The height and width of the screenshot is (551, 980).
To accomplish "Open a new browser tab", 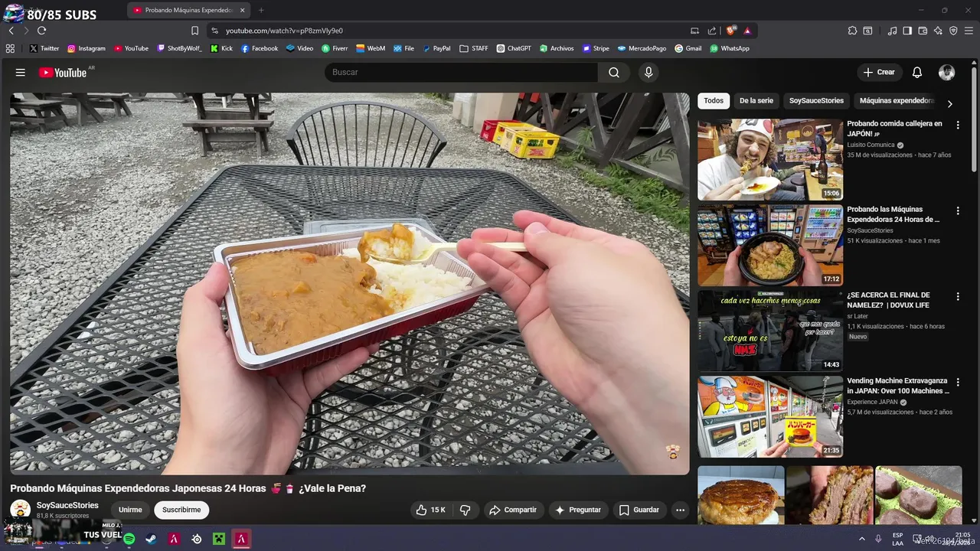I will 261,10.
